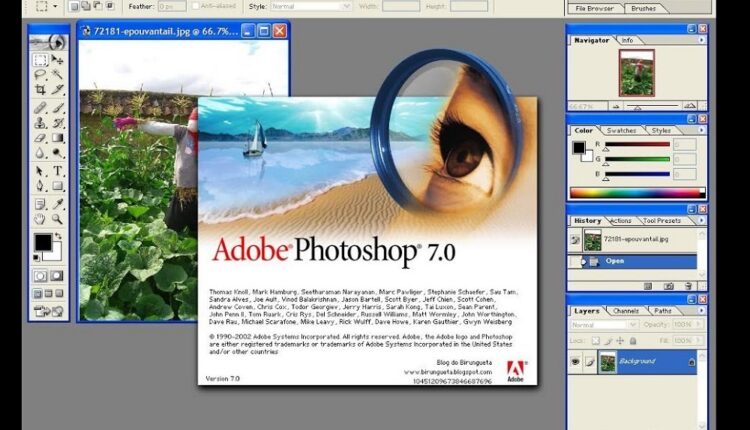Select the Slice tool
The image size is (750, 430).
[x=57, y=89]
